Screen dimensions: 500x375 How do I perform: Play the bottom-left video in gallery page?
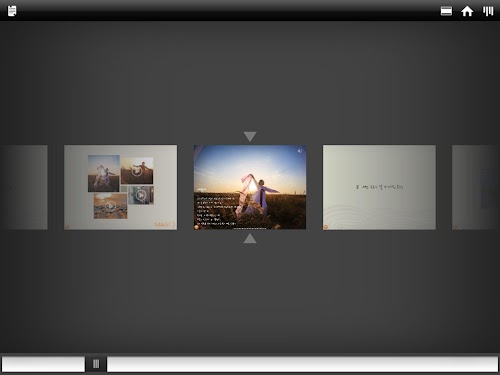(110, 206)
